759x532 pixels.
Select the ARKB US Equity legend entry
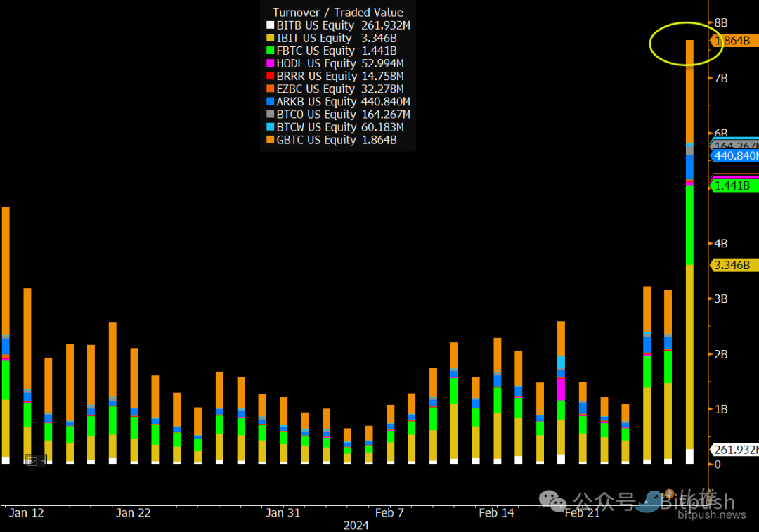coord(316,102)
